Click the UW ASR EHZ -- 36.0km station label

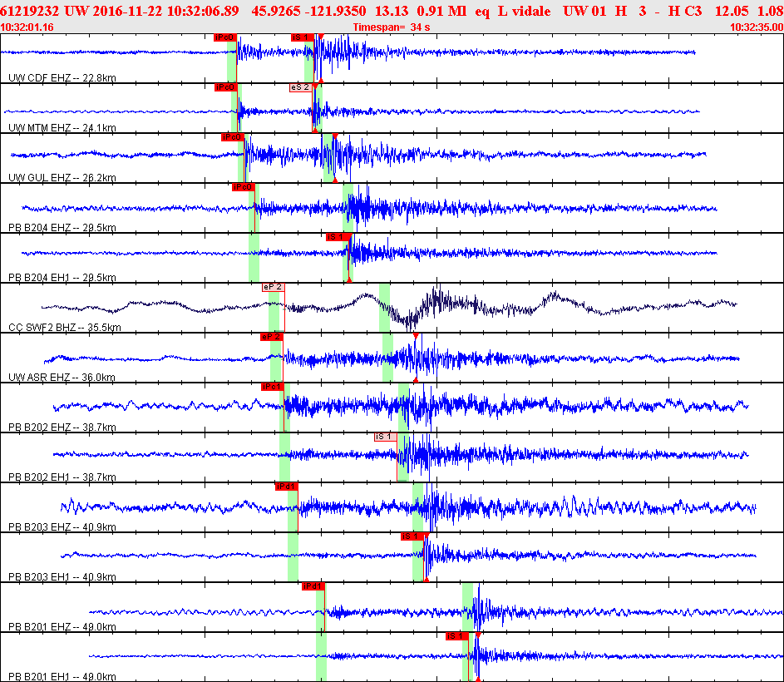[62, 378]
